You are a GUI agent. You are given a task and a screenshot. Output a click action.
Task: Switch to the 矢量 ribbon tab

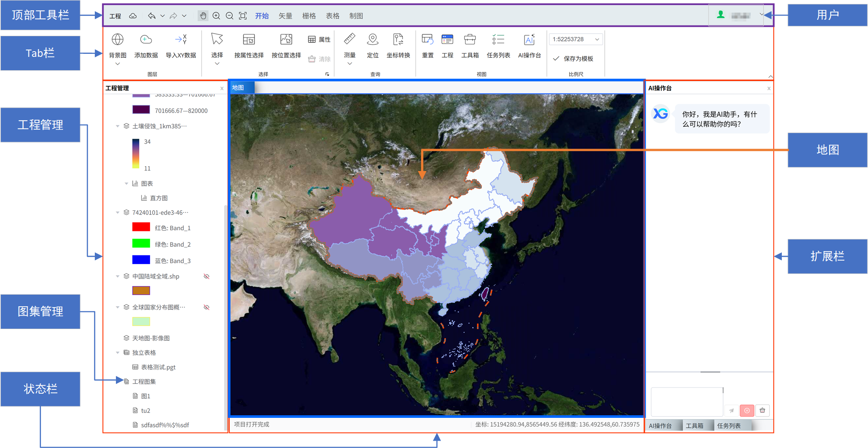coord(285,16)
